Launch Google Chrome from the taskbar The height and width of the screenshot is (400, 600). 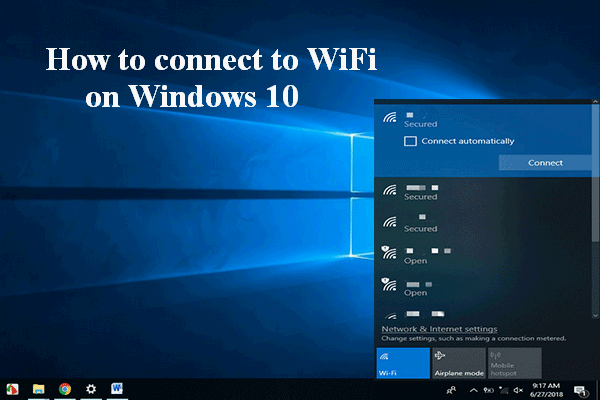click(65, 389)
